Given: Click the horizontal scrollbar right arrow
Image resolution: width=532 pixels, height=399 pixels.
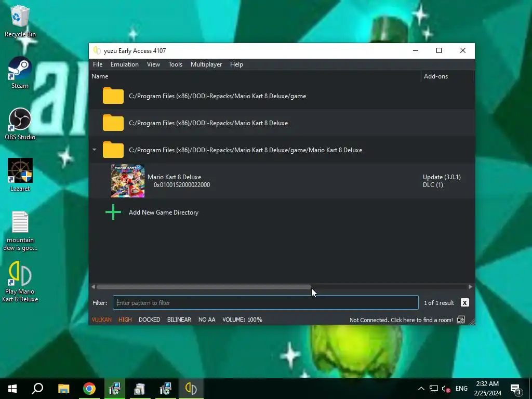Looking at the screenshot, I should 470,287.
